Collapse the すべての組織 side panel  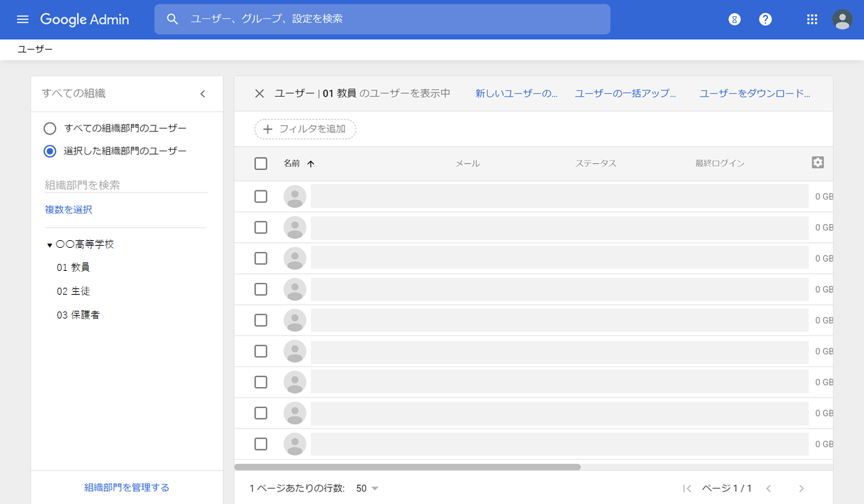[203, 94]
